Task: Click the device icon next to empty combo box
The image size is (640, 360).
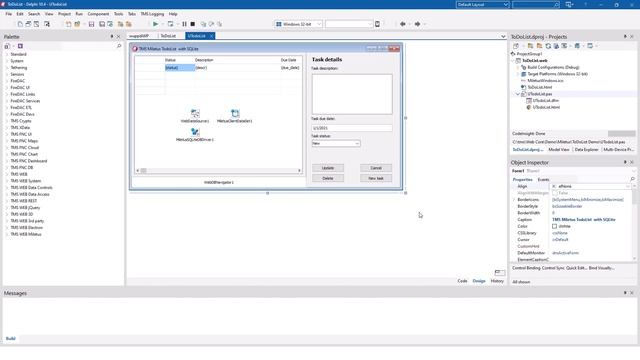Action: pos(378,24)
